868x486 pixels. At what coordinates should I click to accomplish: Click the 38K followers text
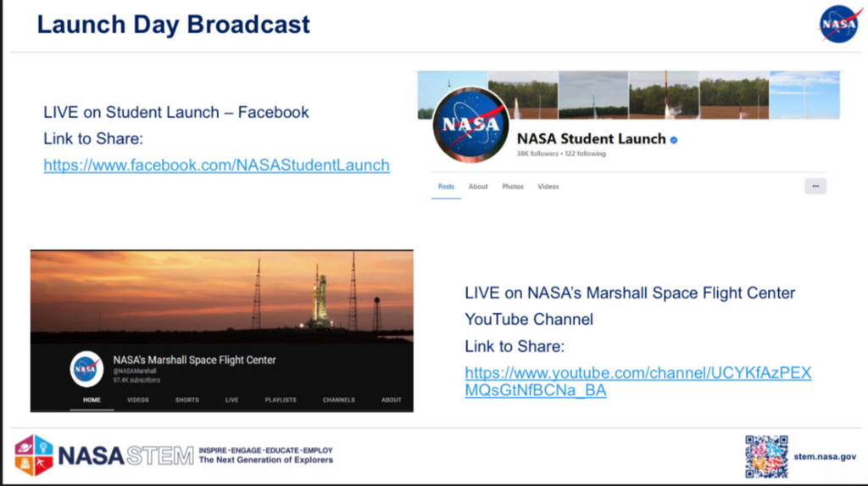click(x=537, y=154)
